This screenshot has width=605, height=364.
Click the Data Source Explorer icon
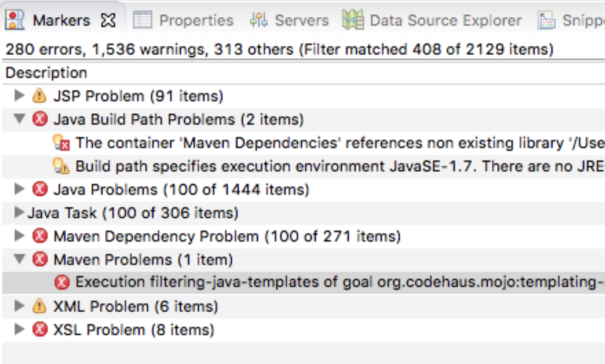tap(353, 20)
